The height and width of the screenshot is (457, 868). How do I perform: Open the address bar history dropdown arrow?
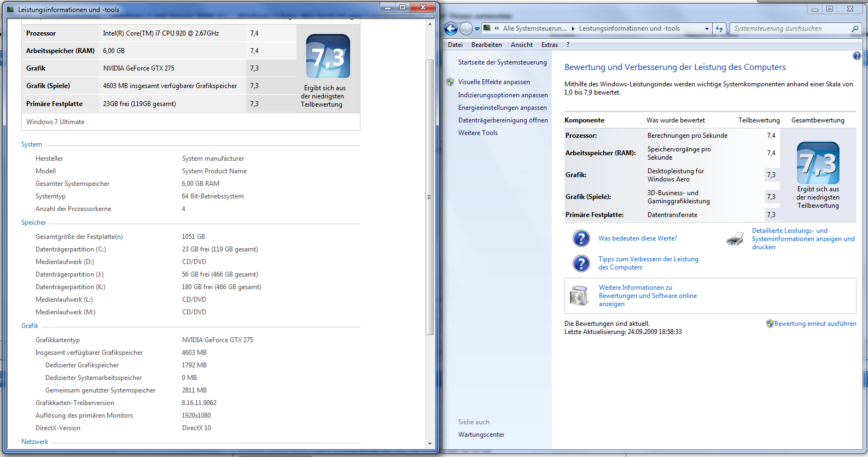(x=707, y=28)
